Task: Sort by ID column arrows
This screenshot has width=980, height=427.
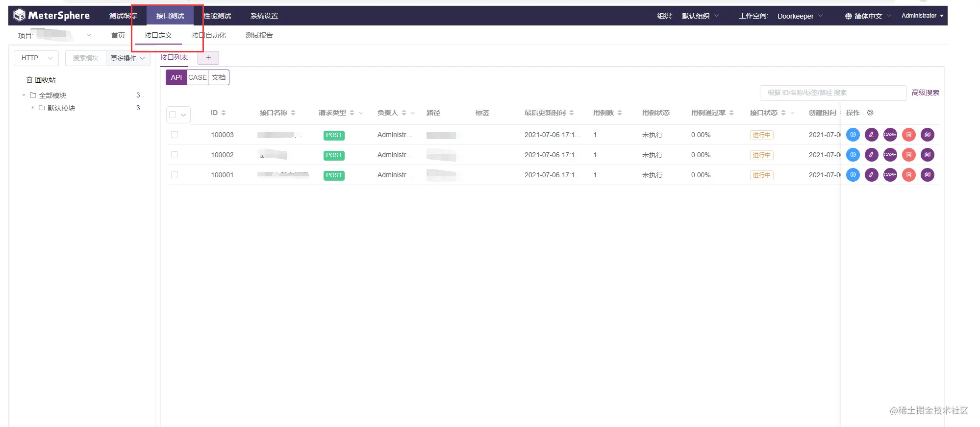Action: (224, 113)
